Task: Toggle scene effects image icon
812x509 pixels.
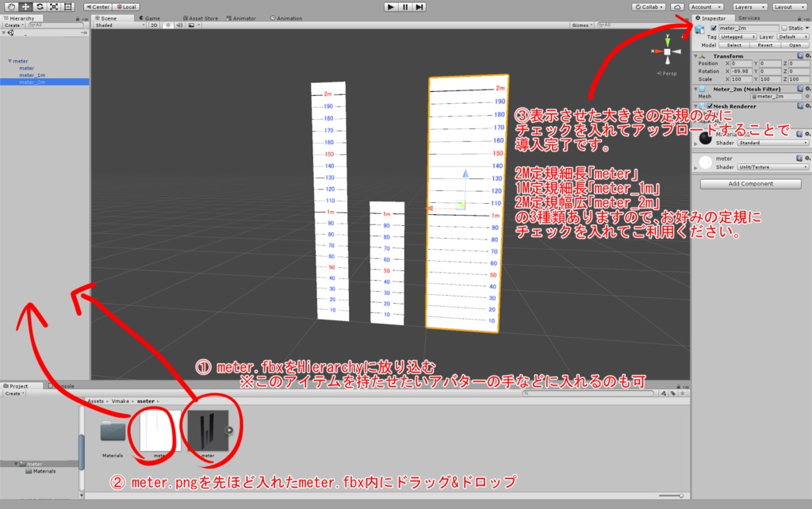Action: coord(191,25)
